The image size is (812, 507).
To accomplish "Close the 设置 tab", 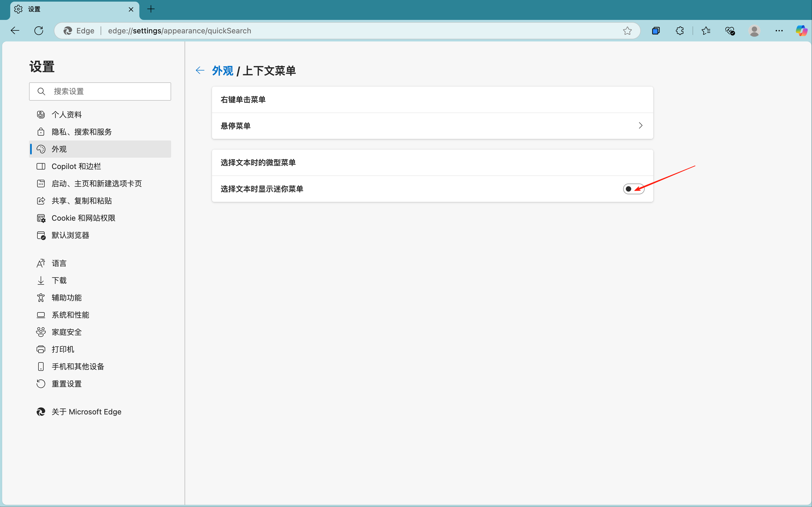I will click(x=131, y=9).
